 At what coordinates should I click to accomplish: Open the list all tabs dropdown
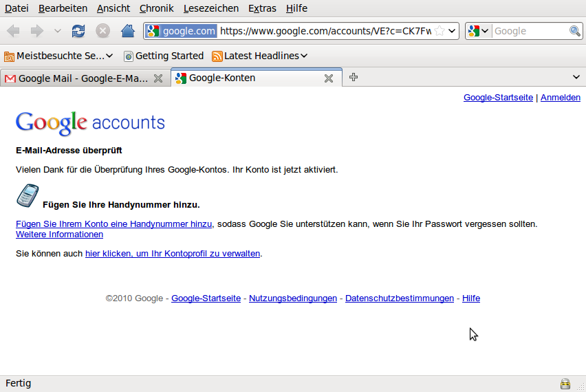click(x=576, y=77)
